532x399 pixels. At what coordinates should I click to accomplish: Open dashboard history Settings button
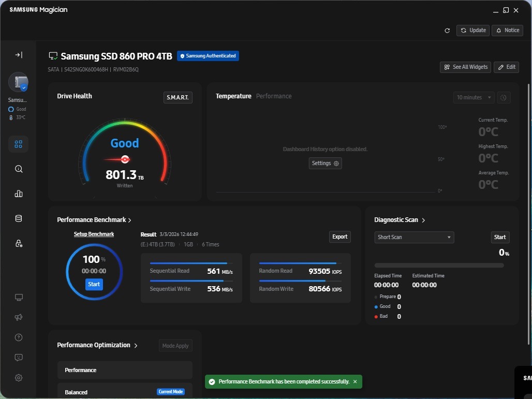pyautogui.click(x=325, y=163)
